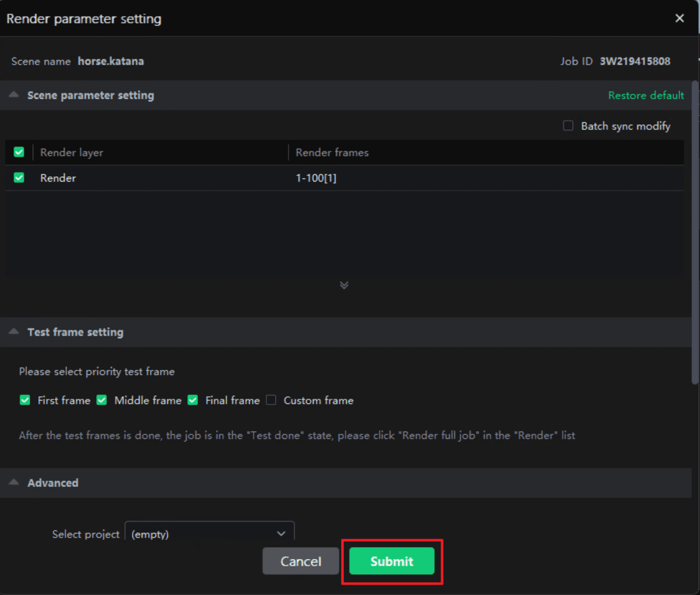Toggle Middle frame test checkbox
700x595 pixels.
pos(102,400)
